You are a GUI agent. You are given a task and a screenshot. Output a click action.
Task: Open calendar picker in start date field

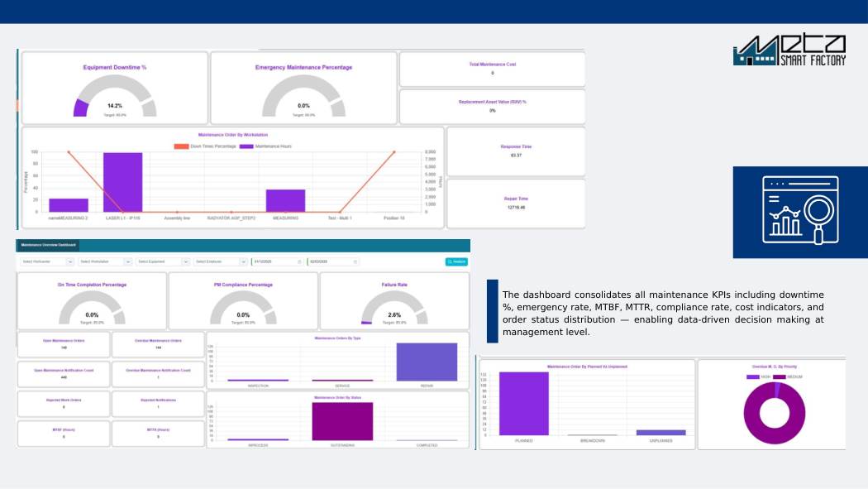click(x=299, y=261)
